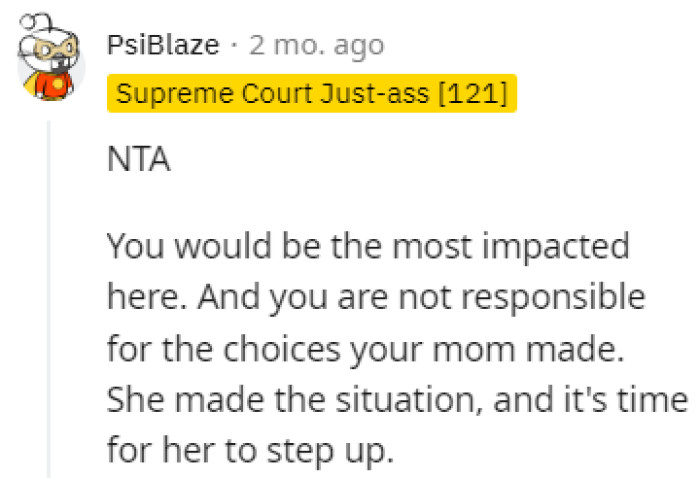
Task: Click the yellow Supreme Court Just-ass flair
Action: pos(312,94)
